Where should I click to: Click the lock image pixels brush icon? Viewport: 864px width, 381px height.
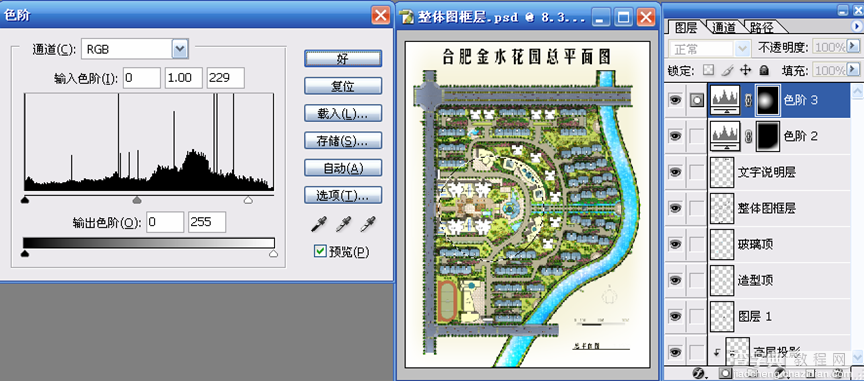tap(727, 70)
